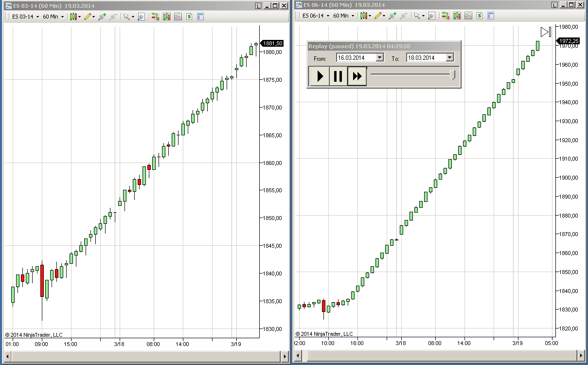Open chart style candlestick icon in ES 06-14 chart
The image size is (588, 365).
coord(363,16)
